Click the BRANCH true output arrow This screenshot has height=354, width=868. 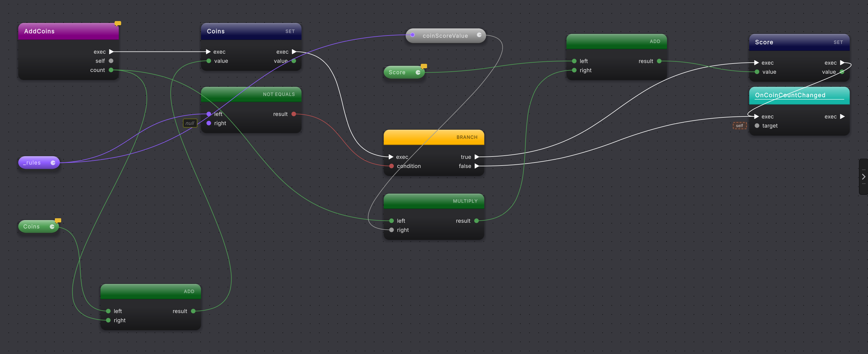point(476,157)
